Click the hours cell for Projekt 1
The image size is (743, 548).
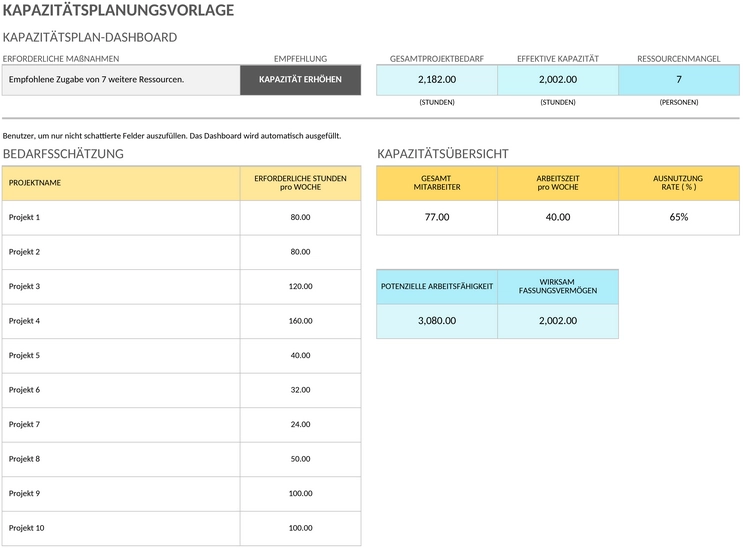point(300,218)
